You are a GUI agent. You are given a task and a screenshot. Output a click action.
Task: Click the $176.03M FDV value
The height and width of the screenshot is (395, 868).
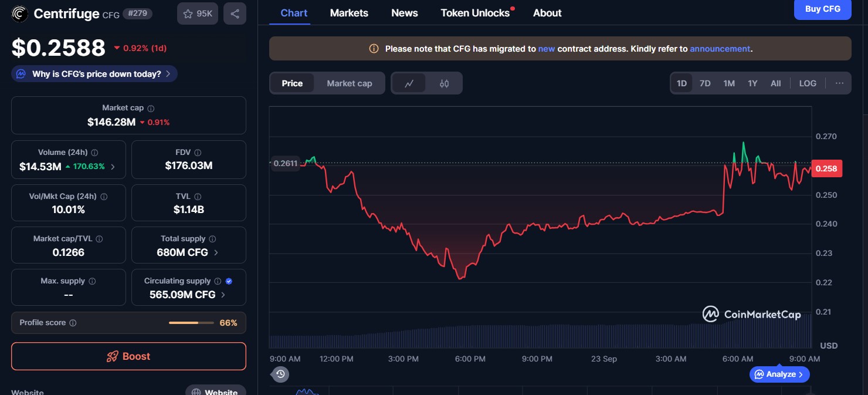coord(189,166)
